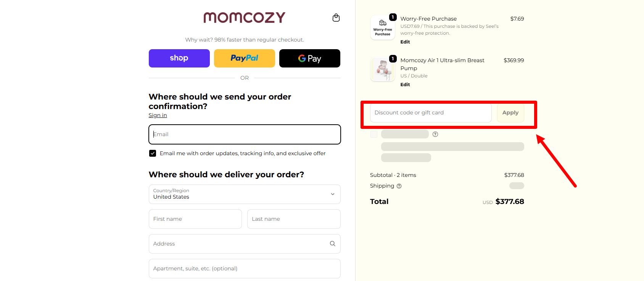This screenshot has width=644, height=281.
Task: Pay using the PayPal button
Action: point(244,58)
